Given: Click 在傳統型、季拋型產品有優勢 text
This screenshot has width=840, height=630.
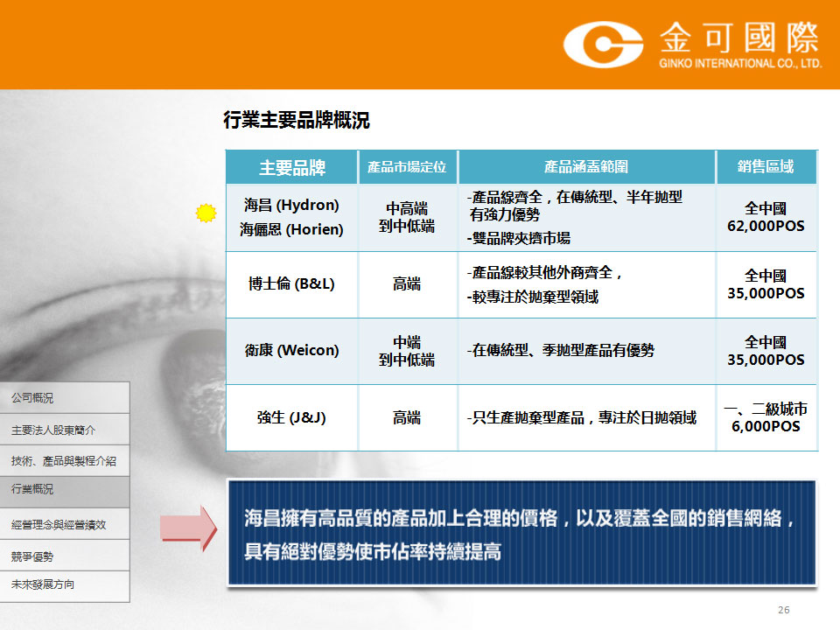Looking at the screenshot, I should coord(560,351).
